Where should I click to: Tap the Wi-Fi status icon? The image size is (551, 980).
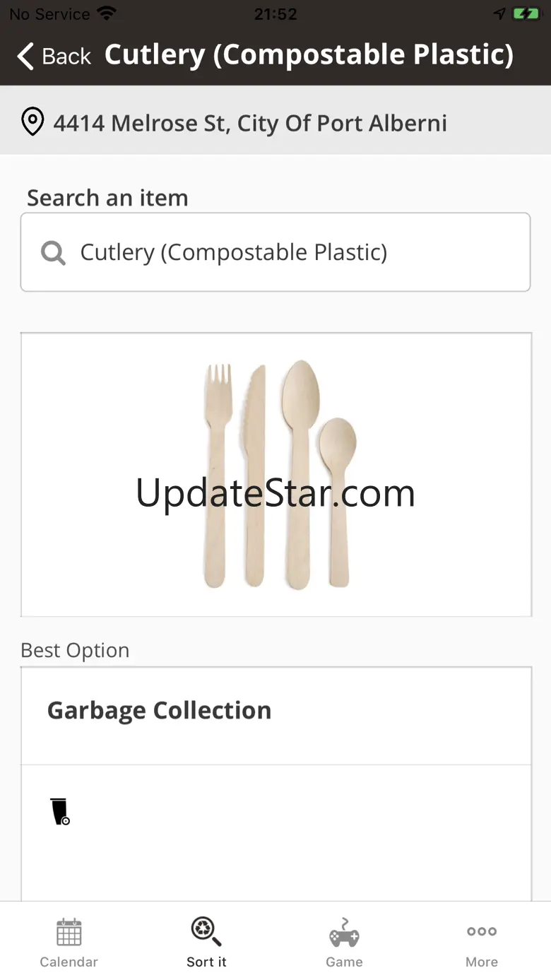point(107,13)
